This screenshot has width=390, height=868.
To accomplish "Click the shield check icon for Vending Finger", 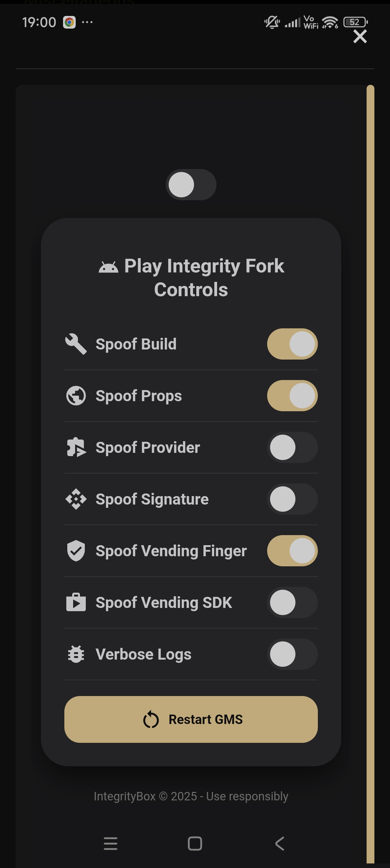I will coord(76,551).
